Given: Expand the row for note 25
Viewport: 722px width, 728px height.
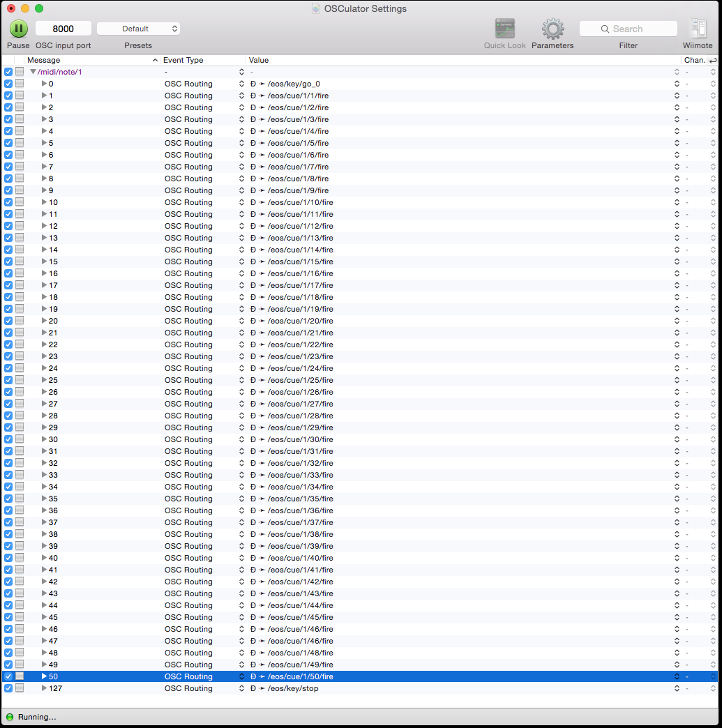Looking at the screenshot, I should 44,380.
